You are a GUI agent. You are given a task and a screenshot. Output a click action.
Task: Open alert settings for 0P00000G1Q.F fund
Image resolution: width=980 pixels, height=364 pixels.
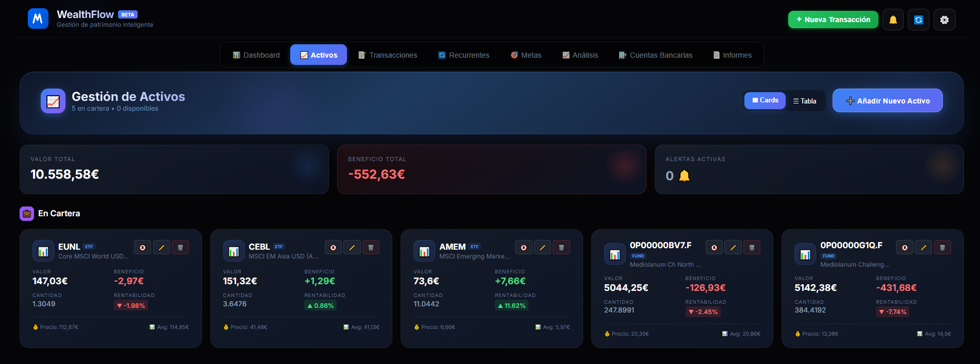click(905, 248)
